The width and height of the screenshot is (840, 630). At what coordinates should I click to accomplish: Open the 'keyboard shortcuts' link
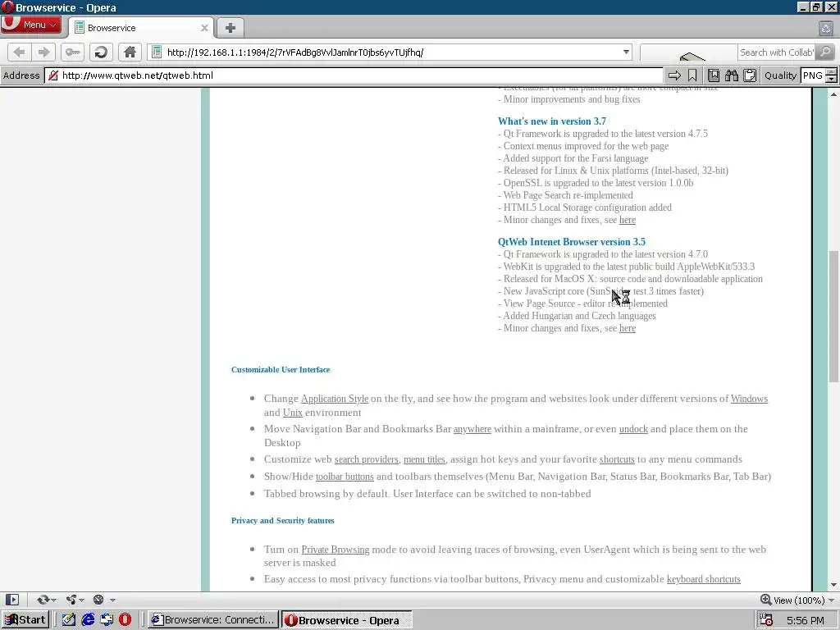703,579
